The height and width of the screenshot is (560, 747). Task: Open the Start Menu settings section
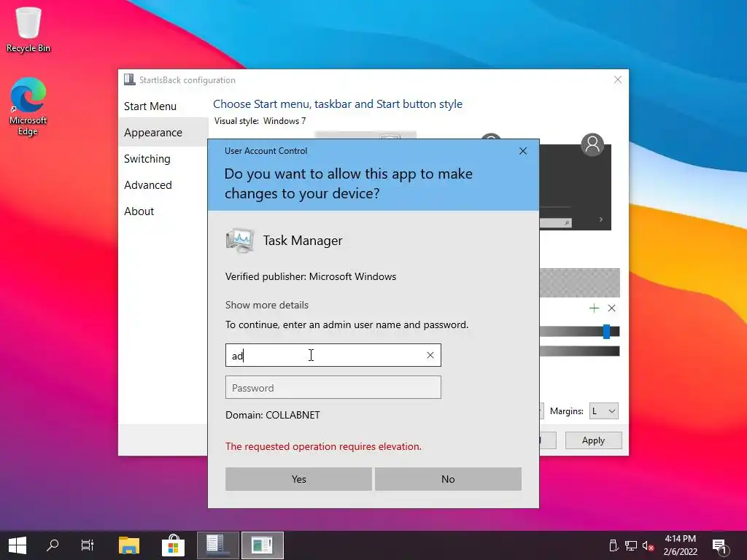[x=150, y=106]
